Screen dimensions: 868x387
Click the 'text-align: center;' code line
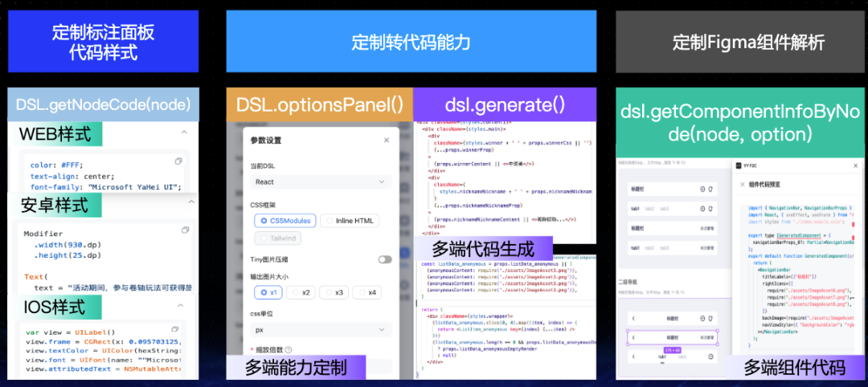pyautogui.click(x=72, y=177)
